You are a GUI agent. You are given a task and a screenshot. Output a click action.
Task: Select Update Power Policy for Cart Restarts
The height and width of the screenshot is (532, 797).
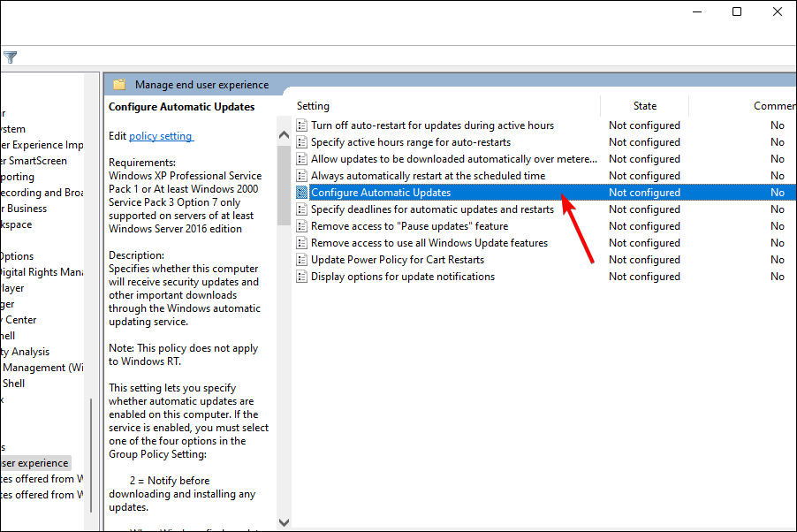pos(398,260)
